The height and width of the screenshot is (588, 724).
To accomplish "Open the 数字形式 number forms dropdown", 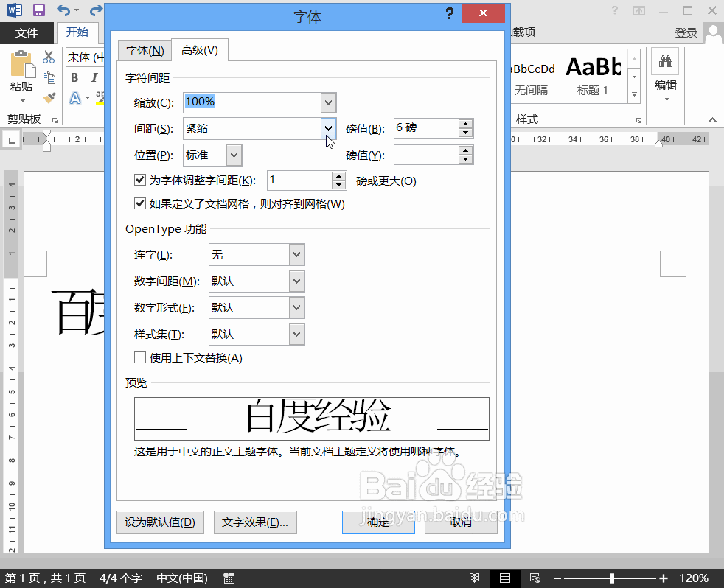I will click(297, 307).
